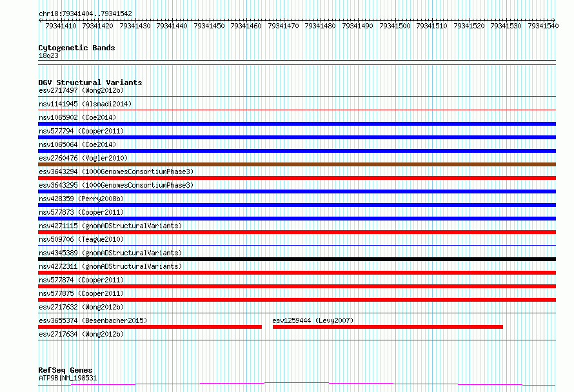Open the esv3655374 (Besenbacher2015) label
The image size is (574, 392).
point(93,320)
